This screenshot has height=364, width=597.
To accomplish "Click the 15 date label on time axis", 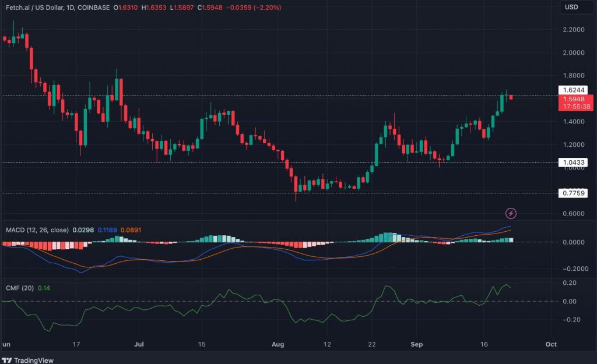I will click(x=201, y=344).
